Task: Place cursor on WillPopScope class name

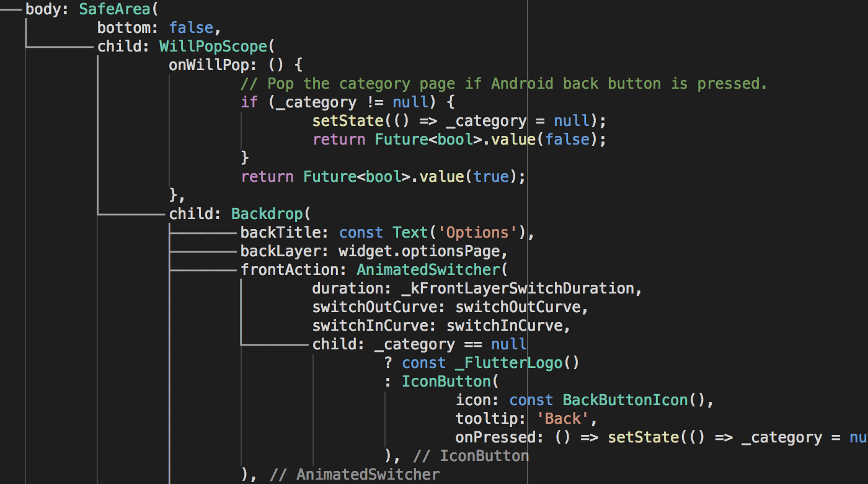Action: 213,47
